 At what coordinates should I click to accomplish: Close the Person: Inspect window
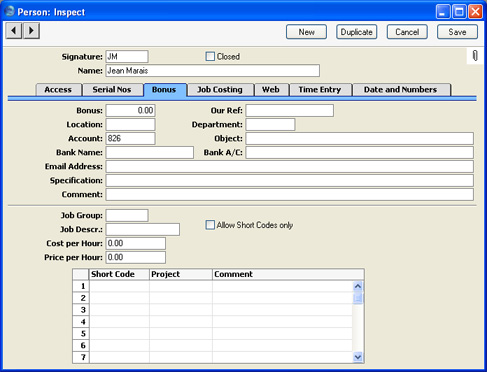coord(475,12)
